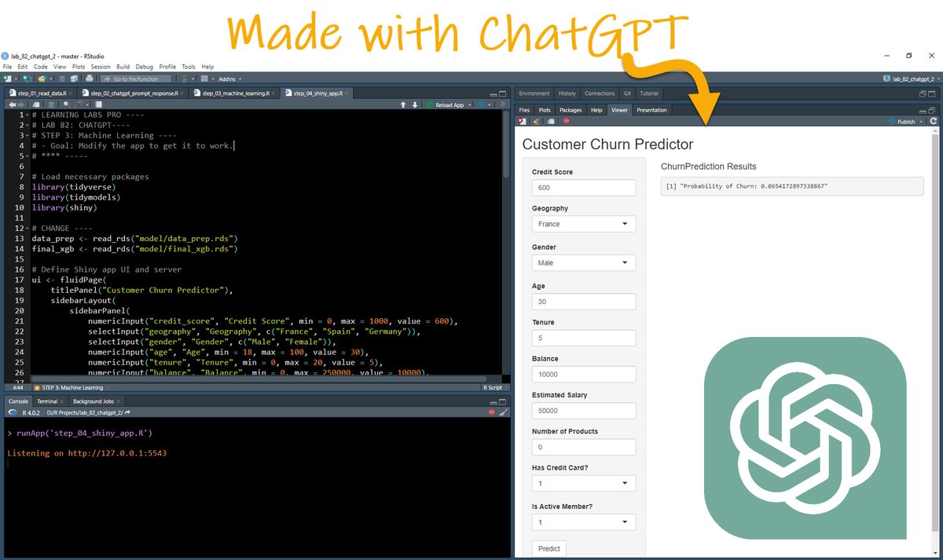Click the Listening on http://127.0.0.1:5543 console line

[86, 453]
